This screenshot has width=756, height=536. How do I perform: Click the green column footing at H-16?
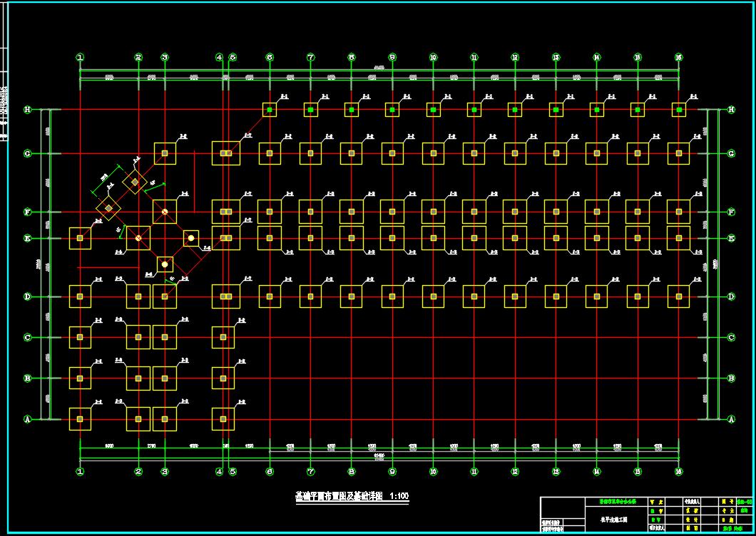tap(679, 110)
